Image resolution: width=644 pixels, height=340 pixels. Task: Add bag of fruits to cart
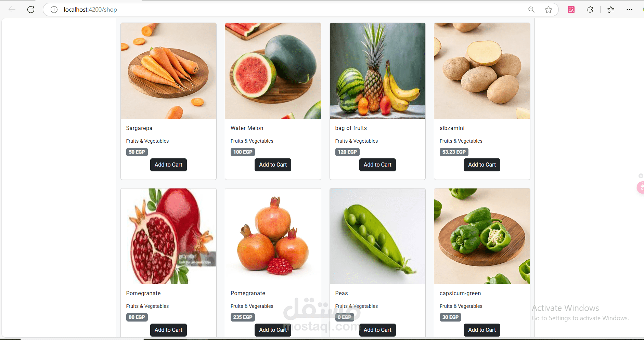coord(377,165)
